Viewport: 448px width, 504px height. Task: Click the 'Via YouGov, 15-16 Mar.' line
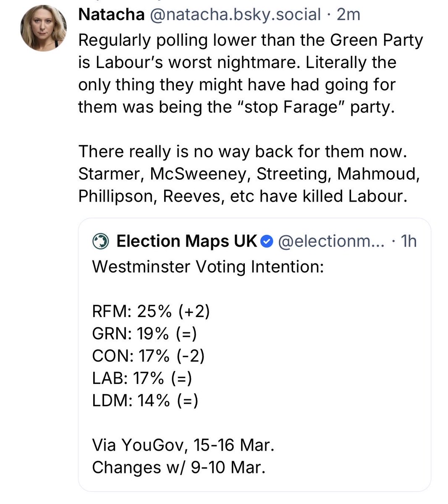[x=183, y=445]
